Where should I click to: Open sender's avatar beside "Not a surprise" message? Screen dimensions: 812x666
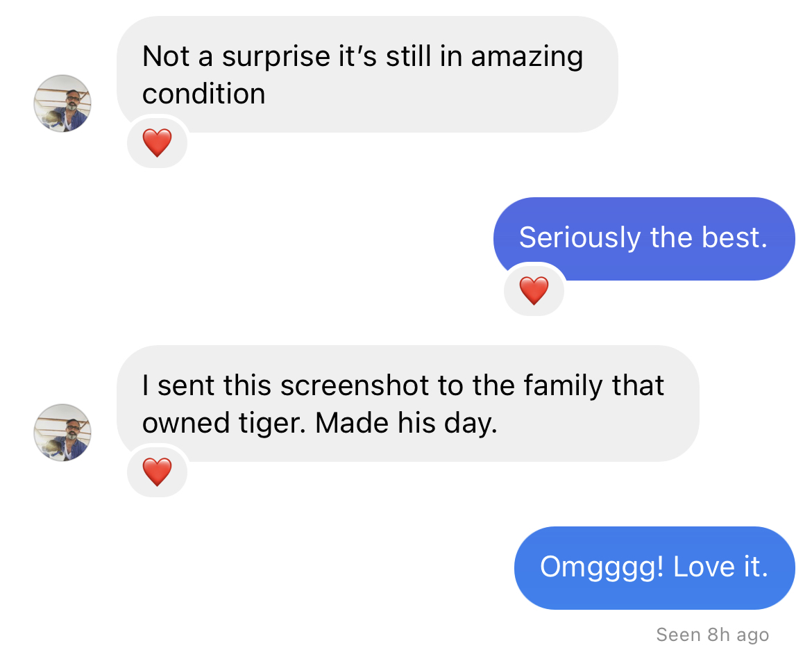[62, 103]
